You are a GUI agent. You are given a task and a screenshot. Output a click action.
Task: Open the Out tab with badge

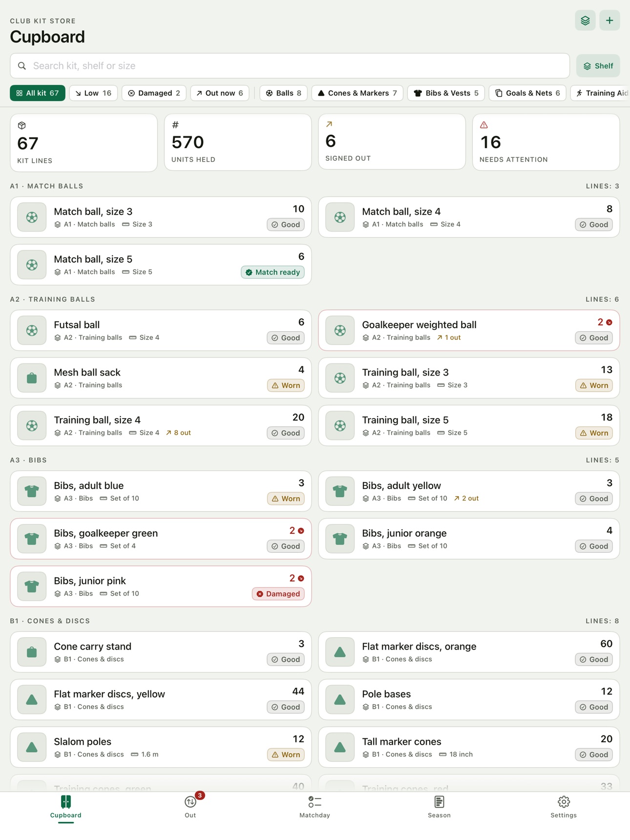tap(190, 807)
